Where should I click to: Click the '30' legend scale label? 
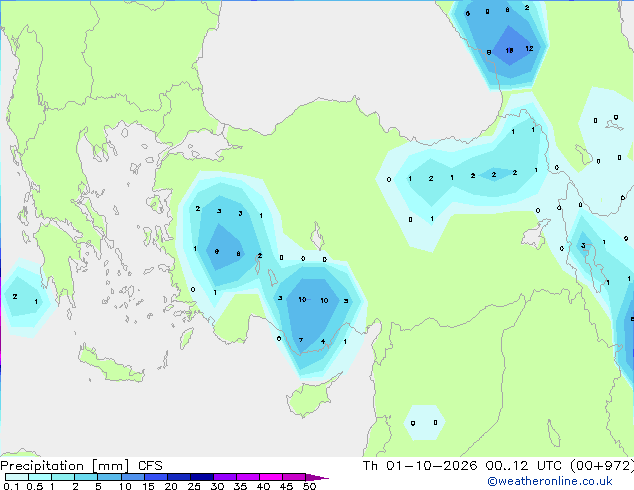click(x=217, y=486)
